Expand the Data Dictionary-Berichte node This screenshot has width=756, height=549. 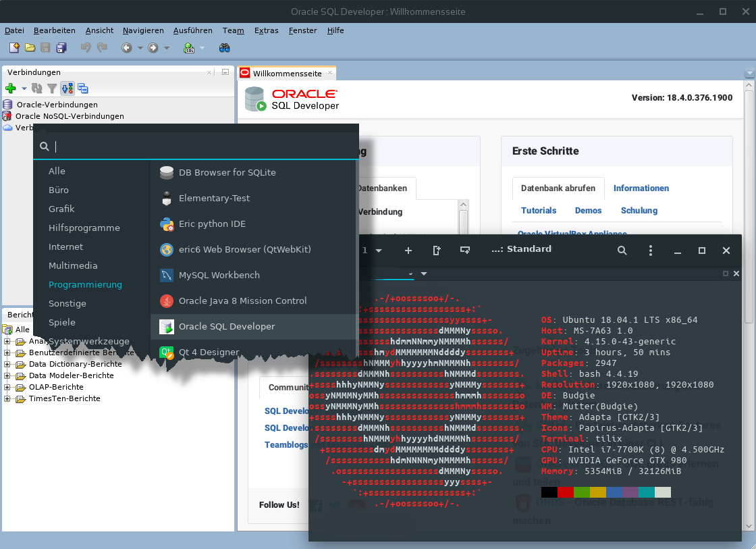pyautogui.click(x=7, y=364)
